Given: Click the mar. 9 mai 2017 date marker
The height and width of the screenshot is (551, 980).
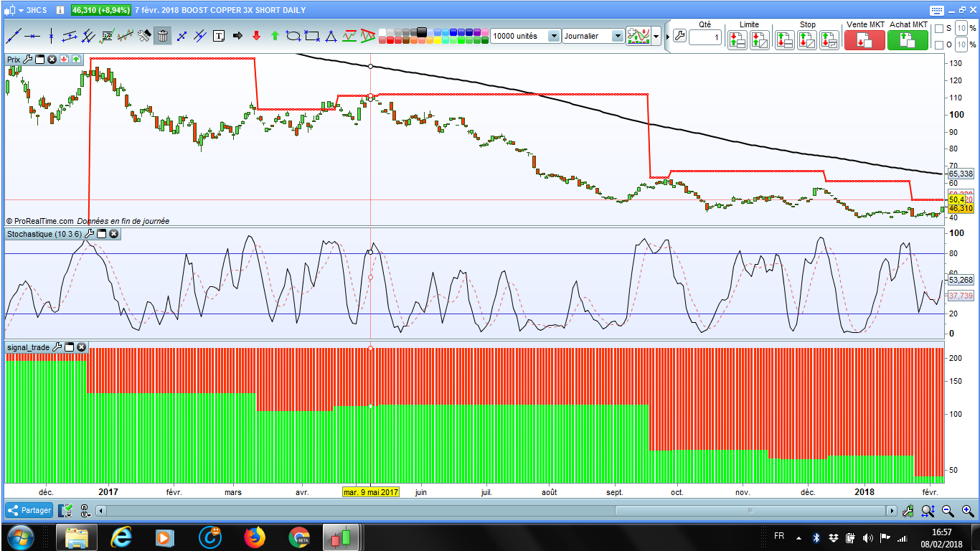Looking at the screenshot, I should 370,492.
